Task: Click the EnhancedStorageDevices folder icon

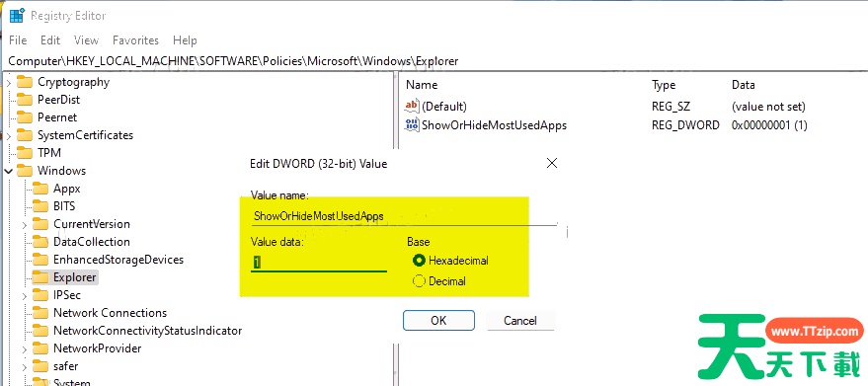Action: point(40,260)
